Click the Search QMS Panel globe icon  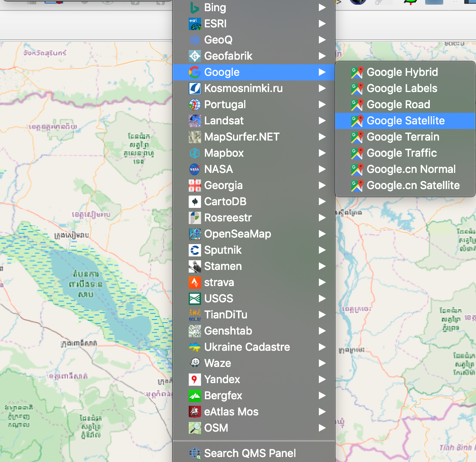tap(195, 454)
